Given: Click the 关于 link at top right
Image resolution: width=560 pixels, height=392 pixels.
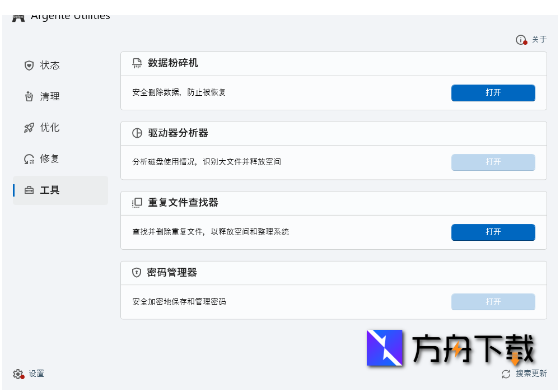Looking at the screenshot, I should point(539,40).
